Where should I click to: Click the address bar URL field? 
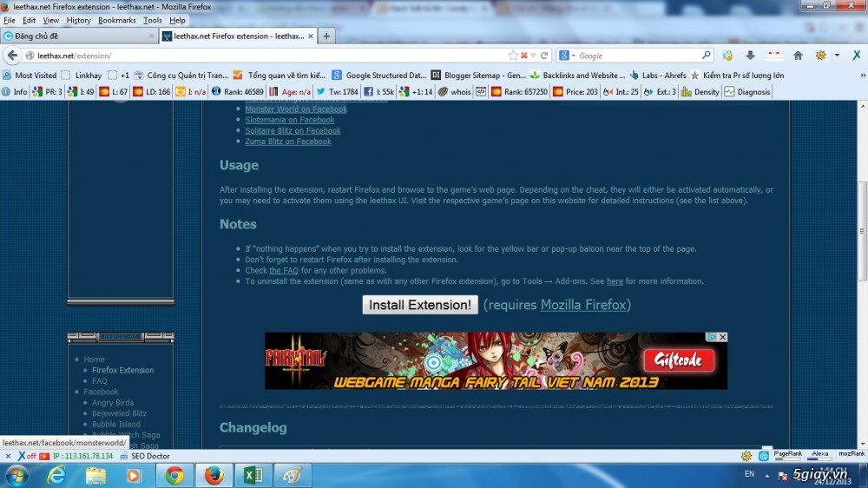266,56
